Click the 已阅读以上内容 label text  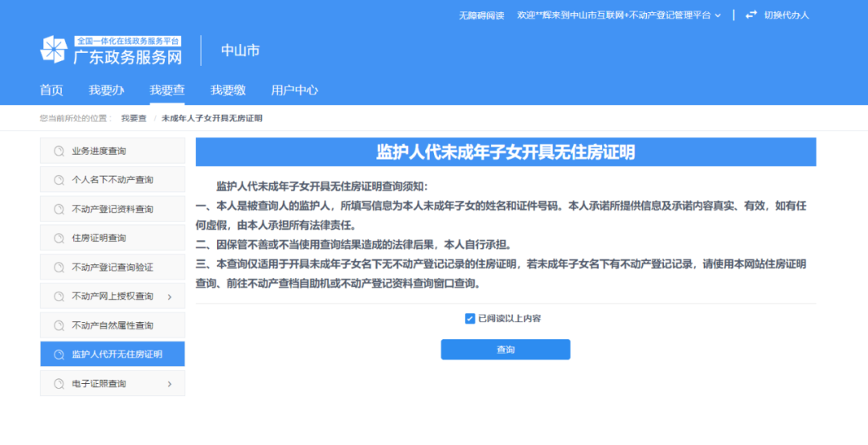click(x=510, y=319)
